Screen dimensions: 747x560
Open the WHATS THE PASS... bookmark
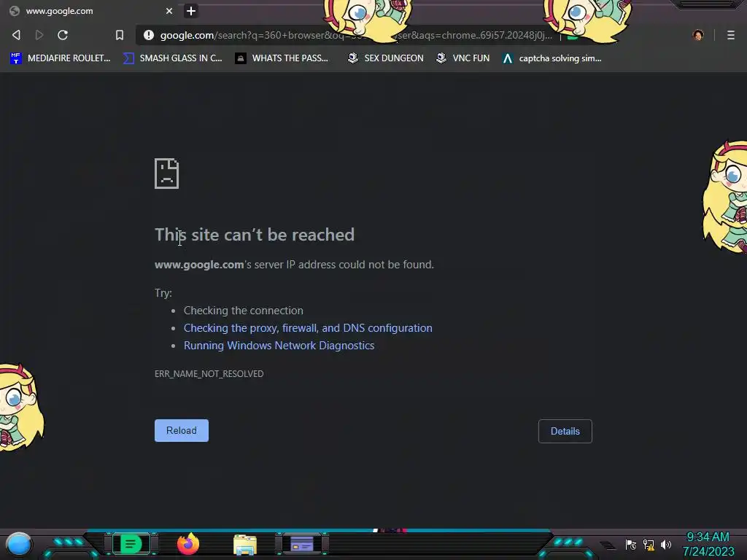tap(282, 58)
